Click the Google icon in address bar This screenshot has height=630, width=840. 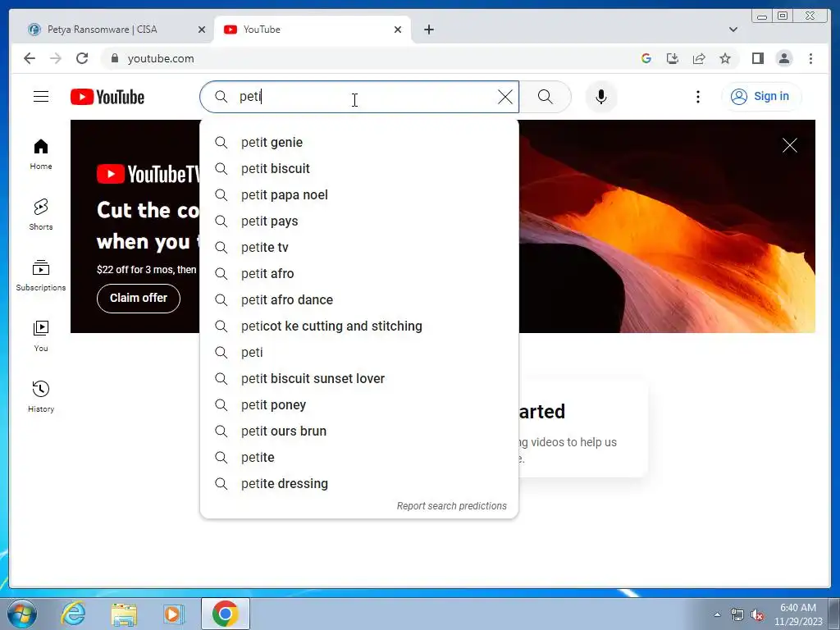(x=646, y=58)
